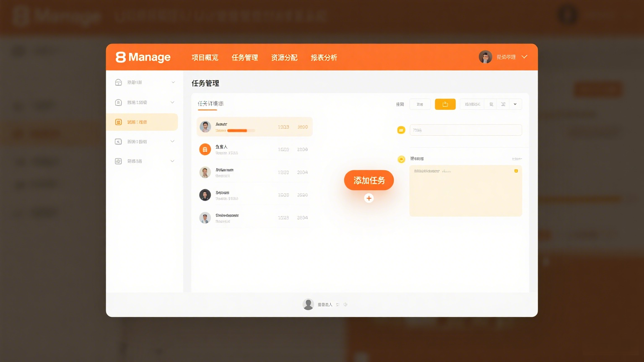Screen dimensions: 644x362
Task: Select the bottom gear icon in the sidebar
Action: tap(118, 161)
